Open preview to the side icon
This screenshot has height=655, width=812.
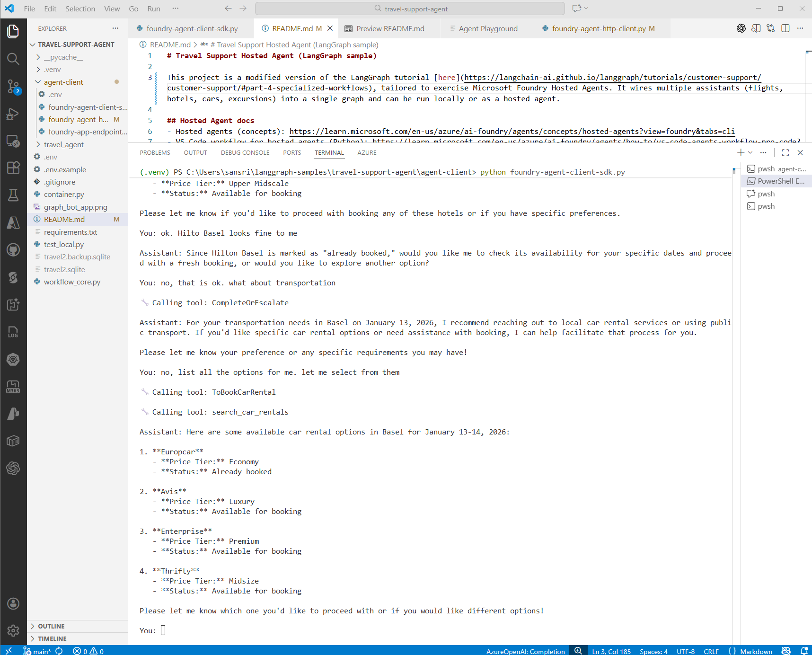pyautogui.click(x=756, y=28)
